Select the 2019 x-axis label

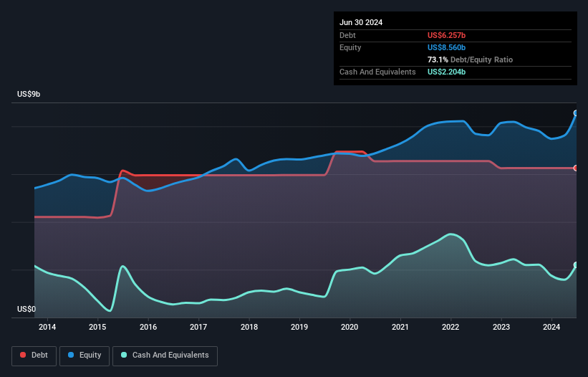click(x=299, y=327)
